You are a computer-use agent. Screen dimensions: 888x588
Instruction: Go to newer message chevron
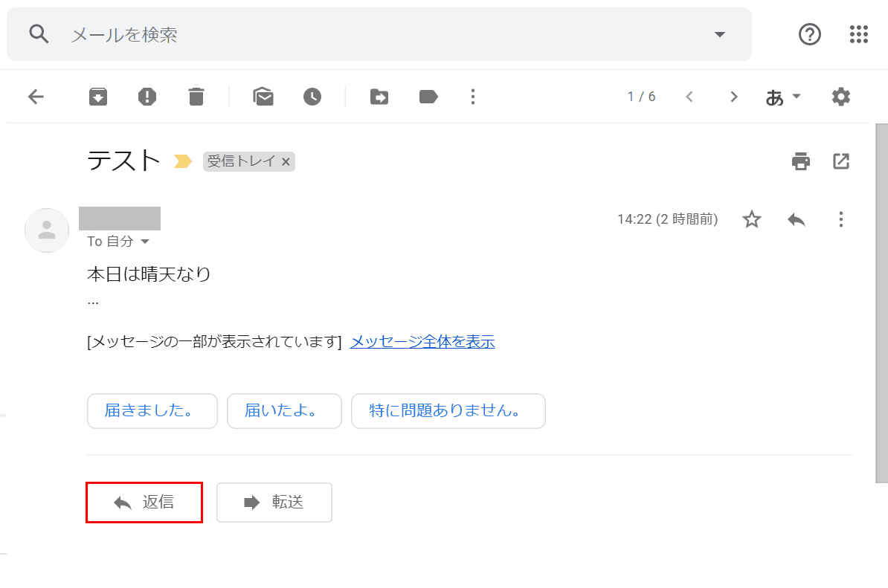click(689, 97)
